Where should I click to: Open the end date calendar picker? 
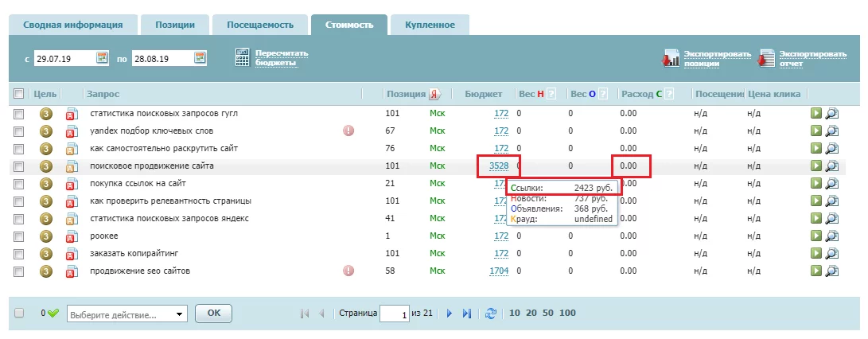click(x=200, y=57)
